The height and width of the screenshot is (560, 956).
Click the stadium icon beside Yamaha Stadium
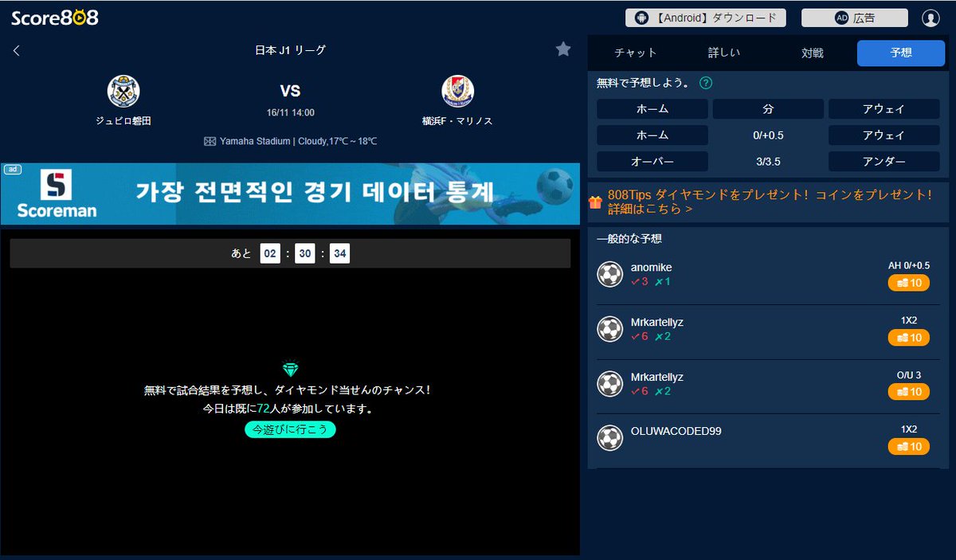tap(210, 141)
